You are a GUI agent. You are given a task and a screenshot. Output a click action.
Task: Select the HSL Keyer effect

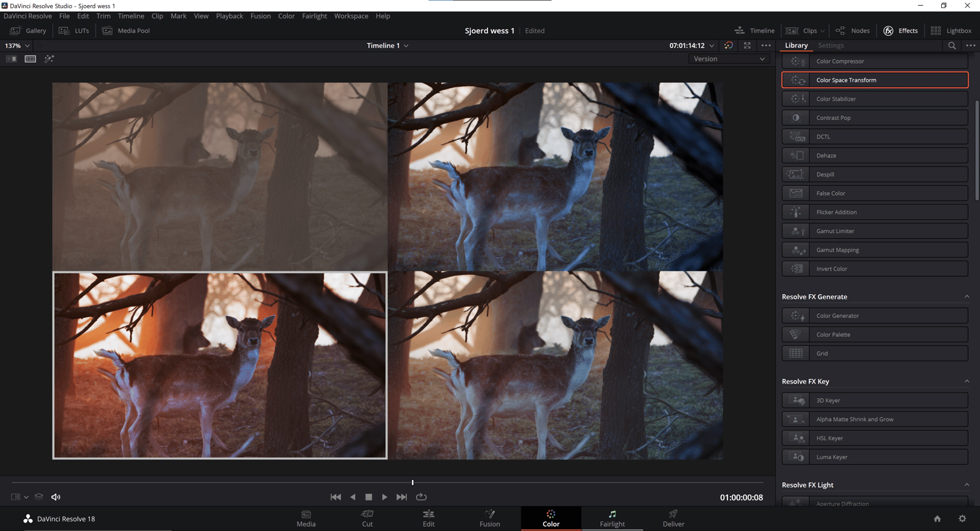(875, 438)
